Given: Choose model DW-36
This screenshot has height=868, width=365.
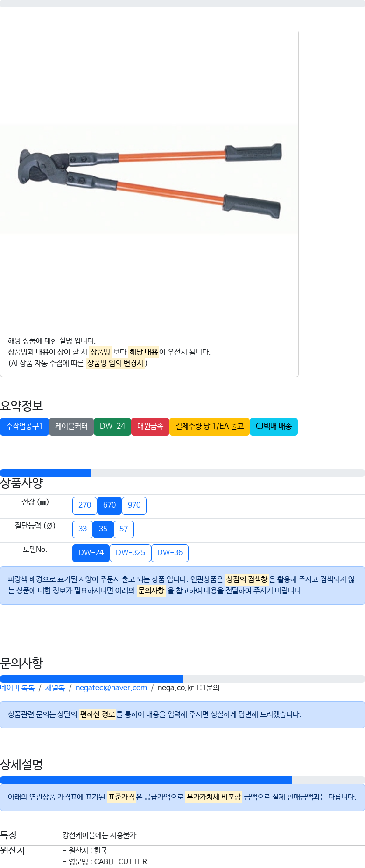Looking at the screenshot, I should [170, 553].
